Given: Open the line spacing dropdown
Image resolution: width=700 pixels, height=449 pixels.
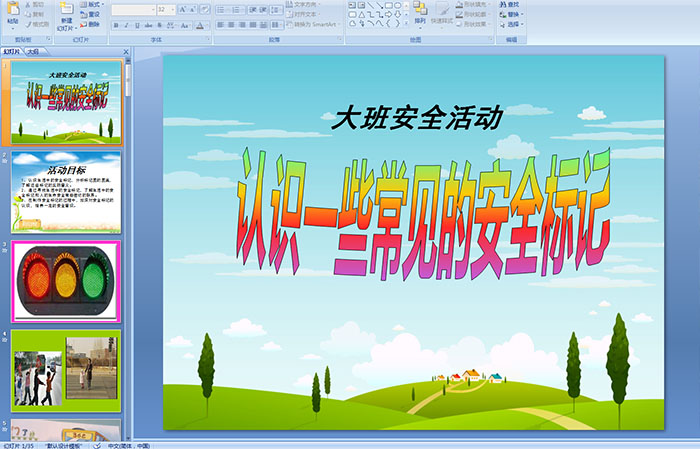Looking at the screenshot, I should click(277, 9).
